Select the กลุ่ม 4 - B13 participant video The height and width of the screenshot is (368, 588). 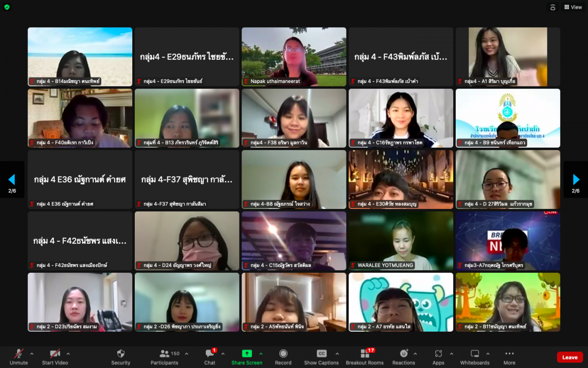[187, 118]
